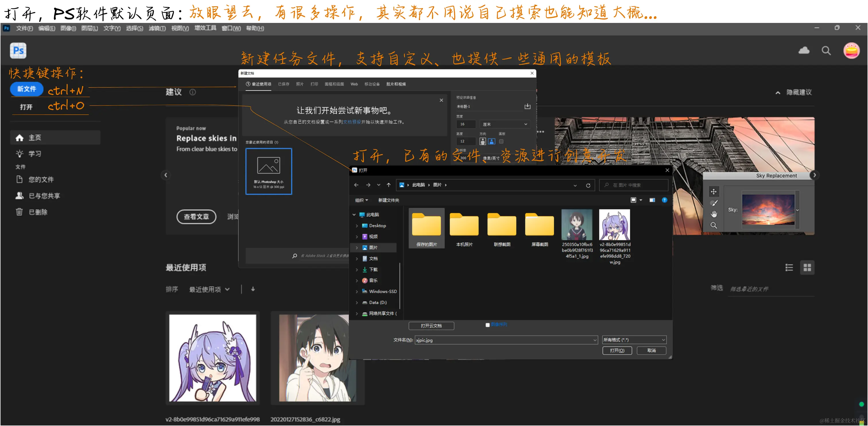The width and height of the screenshot is (868, 426).
Task: Select the Move tool in Sky Replacement panel
Action: coord(714,192)
